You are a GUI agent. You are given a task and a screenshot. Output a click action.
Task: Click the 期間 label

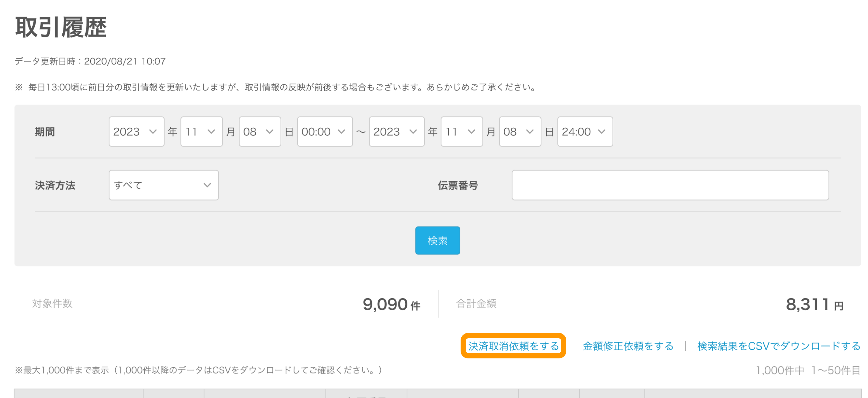[45, 132]
